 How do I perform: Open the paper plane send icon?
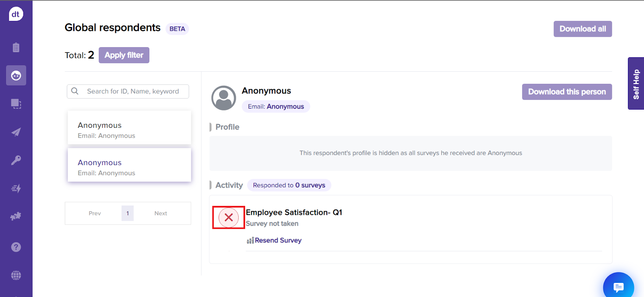click(16, 132)
